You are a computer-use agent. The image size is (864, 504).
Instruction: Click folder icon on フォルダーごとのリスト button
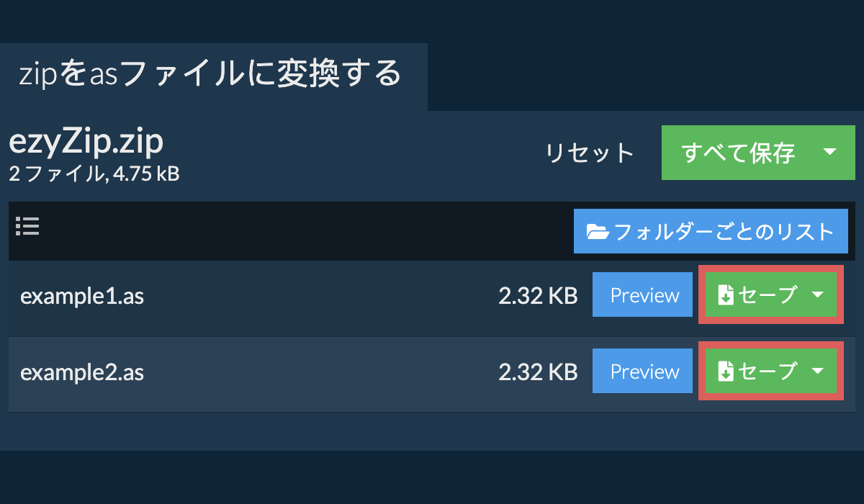click(x=598, y=232)
